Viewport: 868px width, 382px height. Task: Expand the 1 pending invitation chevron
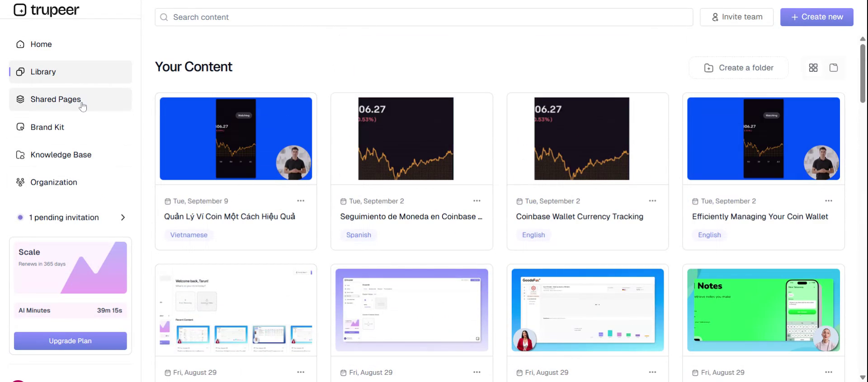pos(123,218)
